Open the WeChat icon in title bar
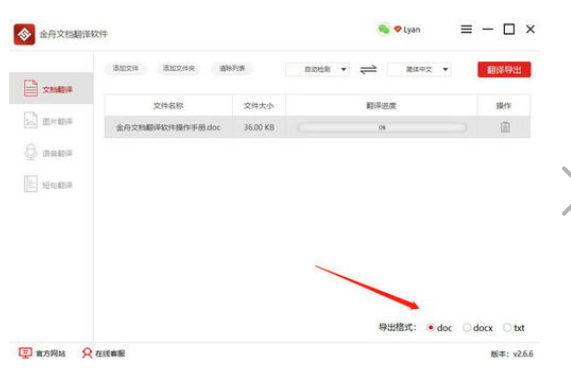571x387 pixels. (x=383, y=29)
